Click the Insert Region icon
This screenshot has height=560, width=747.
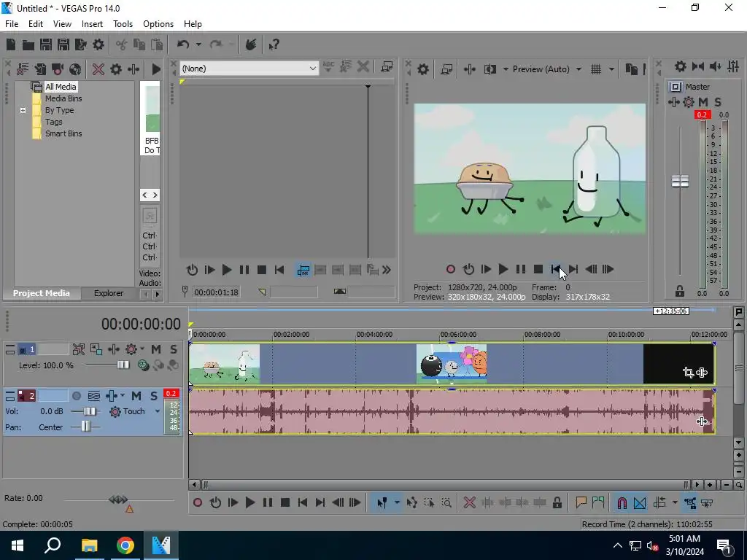[598, 502]
